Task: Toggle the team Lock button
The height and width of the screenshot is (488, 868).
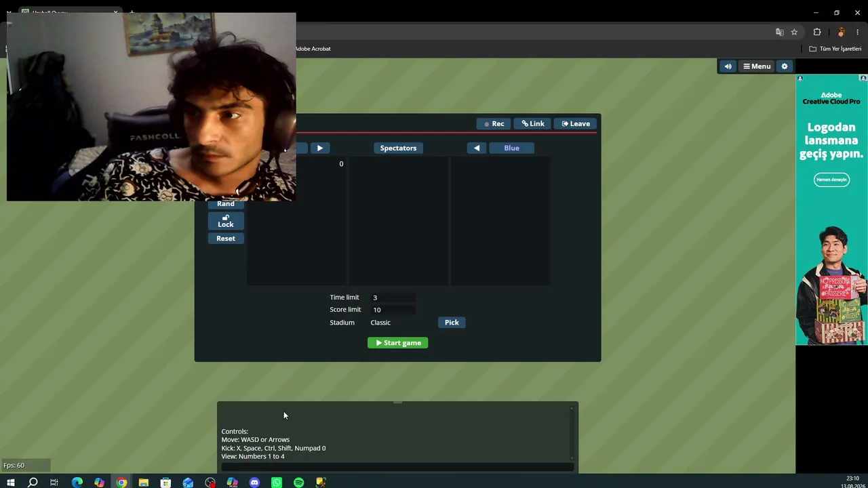Action: pos(226,221)
